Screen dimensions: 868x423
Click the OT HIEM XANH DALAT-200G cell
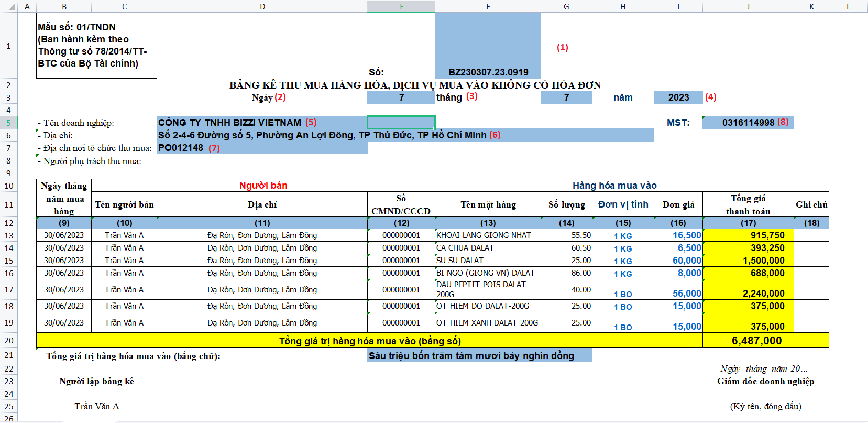pos(488,322)
